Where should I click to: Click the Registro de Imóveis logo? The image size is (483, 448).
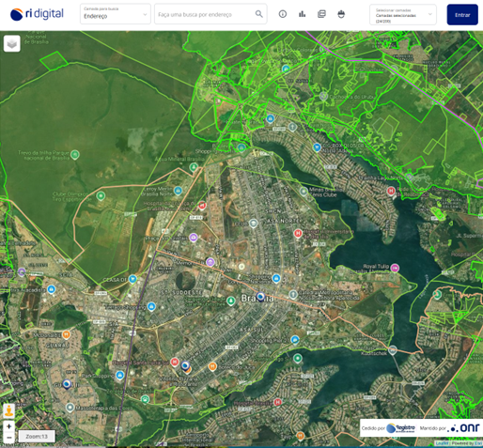click(x=400, y=428)
